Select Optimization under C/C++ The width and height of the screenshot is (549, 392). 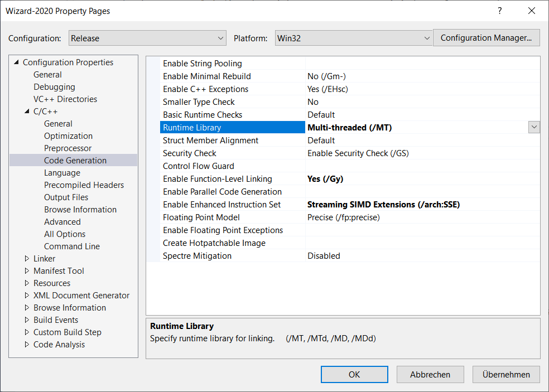pyautogui.click(x=68, y=136)
